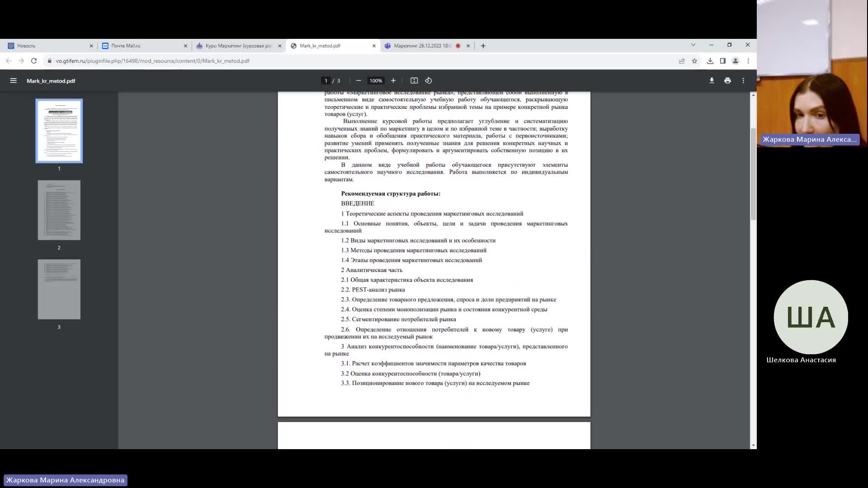
Task: Click '2.5. Сегментирование потребителей рынка'
Action: (398, 319)
